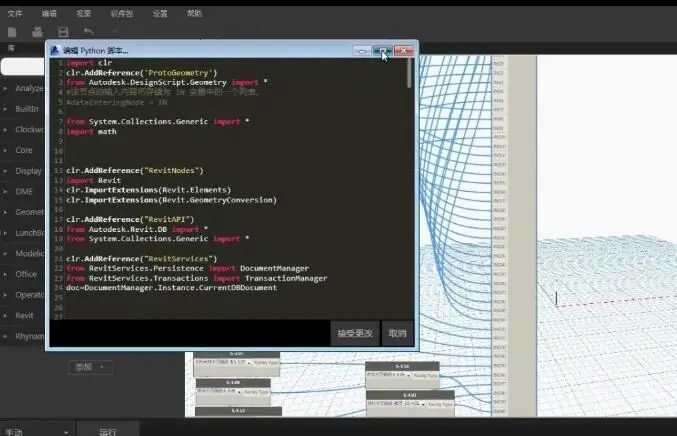Click the library search field
The image size is (677, 436).
point(22,67)
